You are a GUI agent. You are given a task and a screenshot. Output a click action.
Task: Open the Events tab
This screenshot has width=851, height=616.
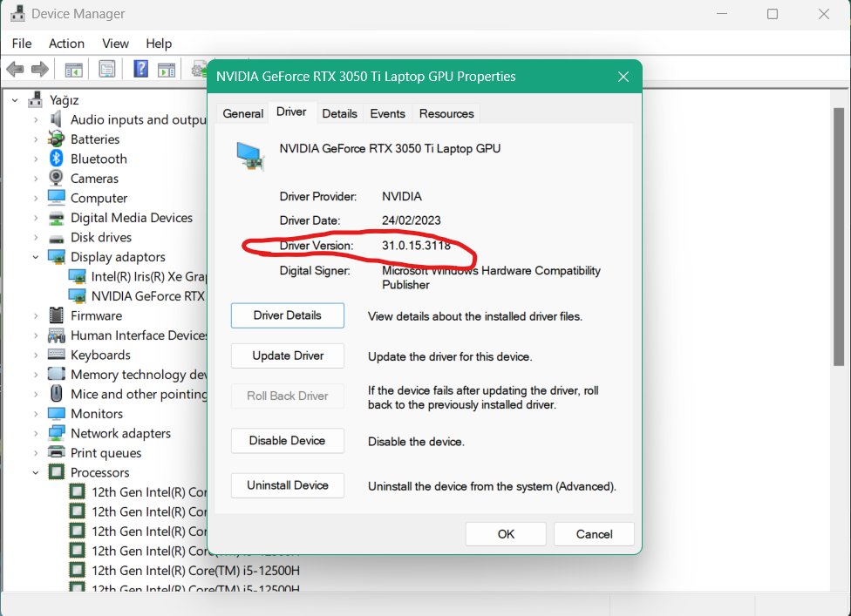(387, 113)
